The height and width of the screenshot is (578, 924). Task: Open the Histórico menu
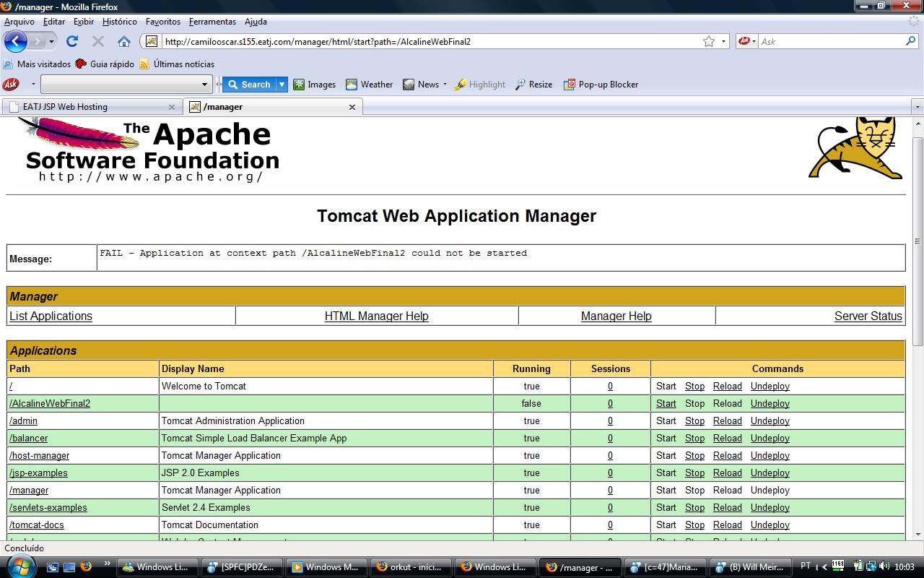point(120,22)
